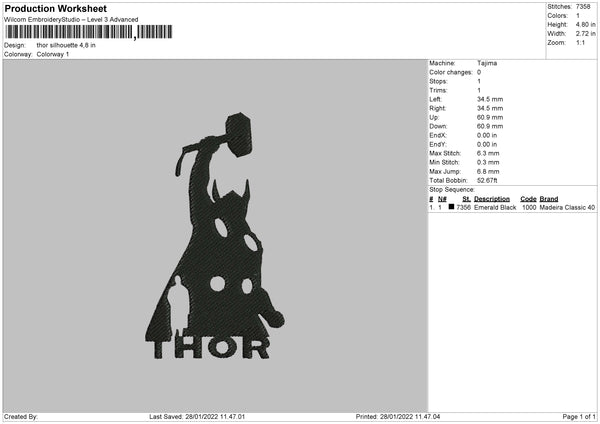This screenshot has height=424, width=600.
Task: Click the Madeira Classic 40 brand cell
Action: (x=567, y=207)
